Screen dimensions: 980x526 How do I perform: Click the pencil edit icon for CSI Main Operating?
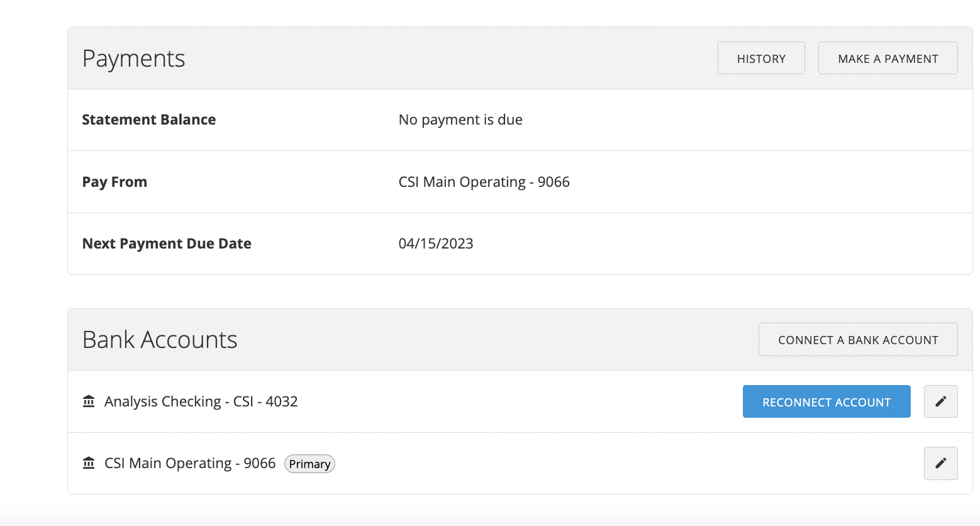click(940, 463)
